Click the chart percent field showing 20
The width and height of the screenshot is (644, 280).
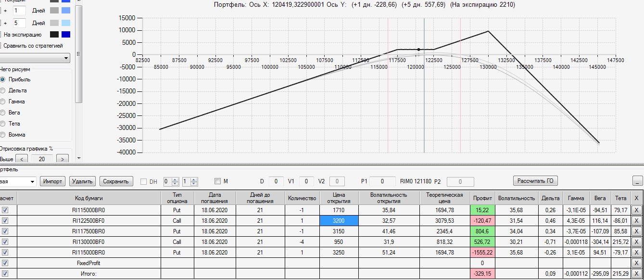42,159
